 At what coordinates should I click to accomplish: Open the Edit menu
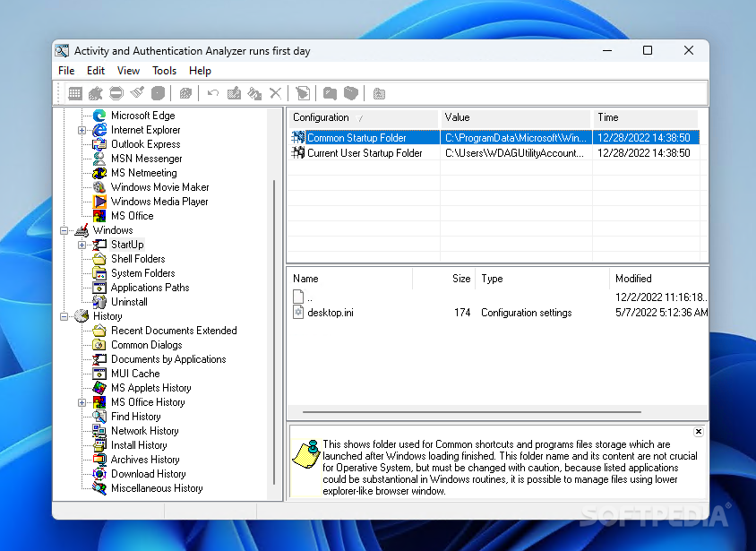click(96, 71)
